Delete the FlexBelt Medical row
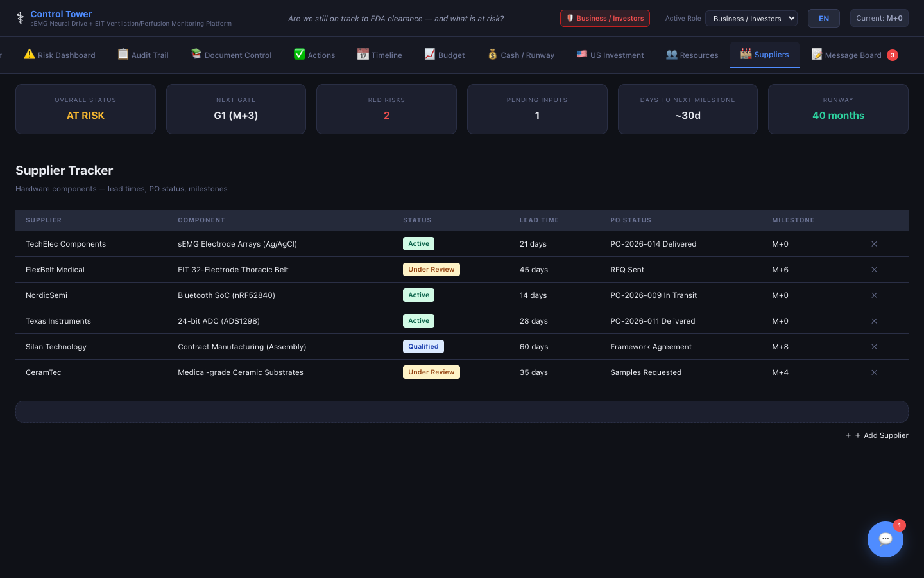924x578 pixels. [x=874, y=270]
